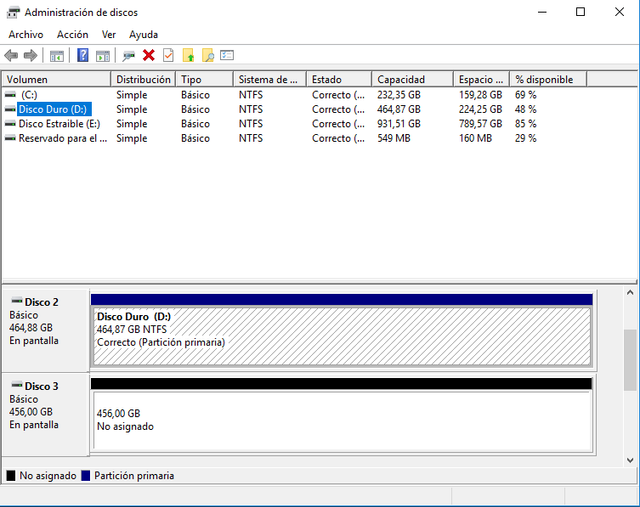
Task: Click the blue Partición primaria legend swatch
Action: tap(86, 476)
